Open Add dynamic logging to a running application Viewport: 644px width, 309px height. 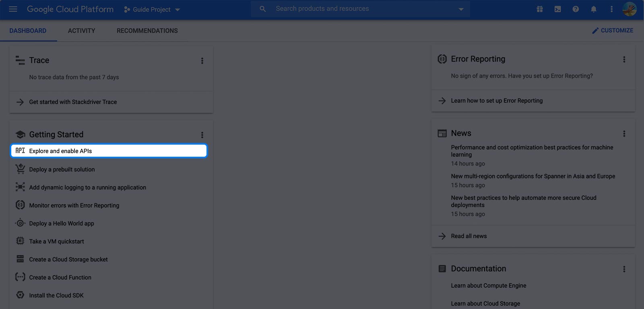[88, 187]
